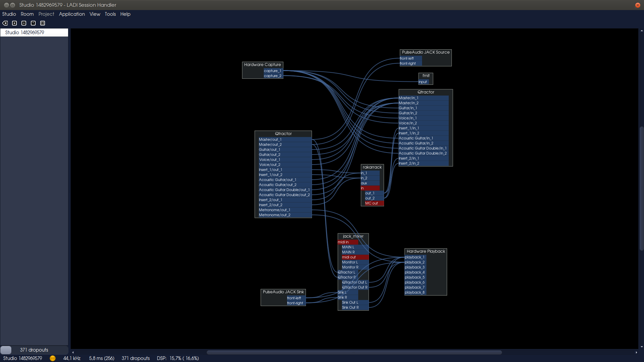Screen dimensions: 644x362
Task: Open the Room menu
Action: point(27,14)
